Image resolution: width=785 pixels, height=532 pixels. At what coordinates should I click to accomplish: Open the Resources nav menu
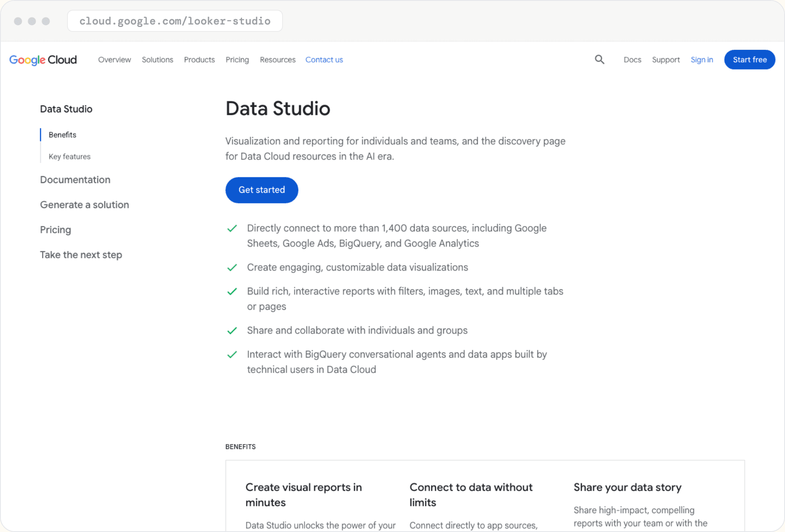[x=278, y=60]
